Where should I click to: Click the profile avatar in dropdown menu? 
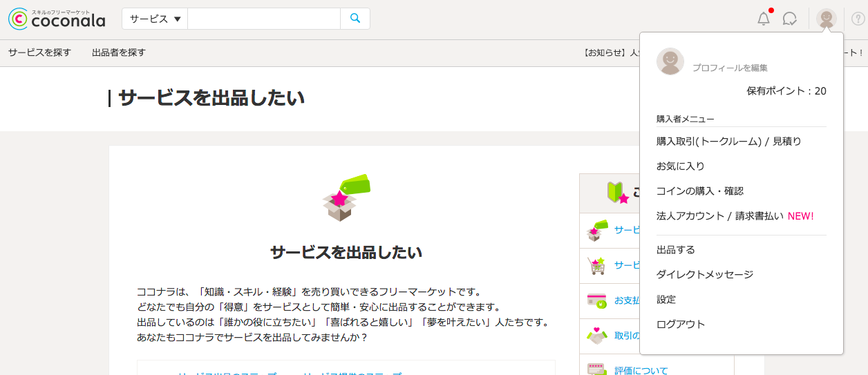(x=670, y=61)
